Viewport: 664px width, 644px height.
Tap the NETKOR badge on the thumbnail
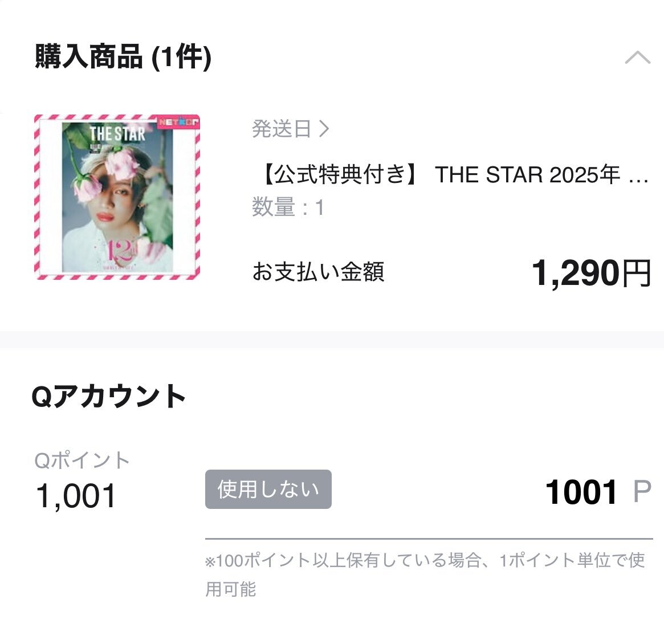pyautogui.click(x=178, y=122)
